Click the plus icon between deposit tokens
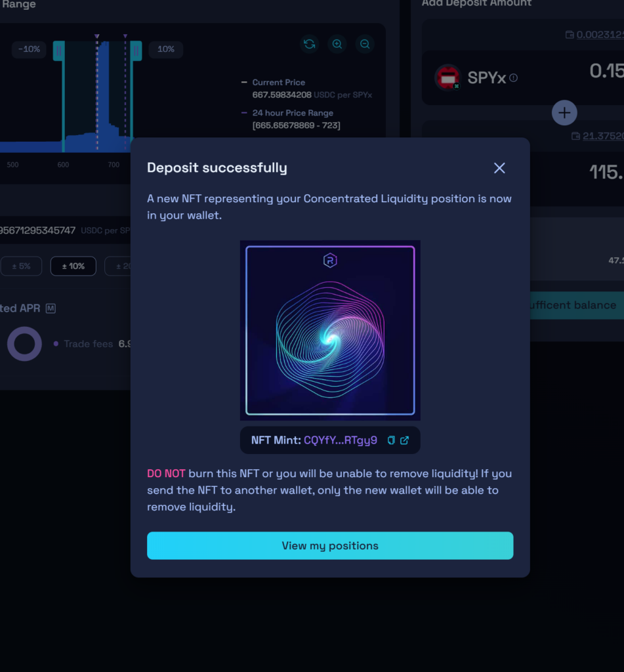Screen dimensions: 624x672 point(564,113)
